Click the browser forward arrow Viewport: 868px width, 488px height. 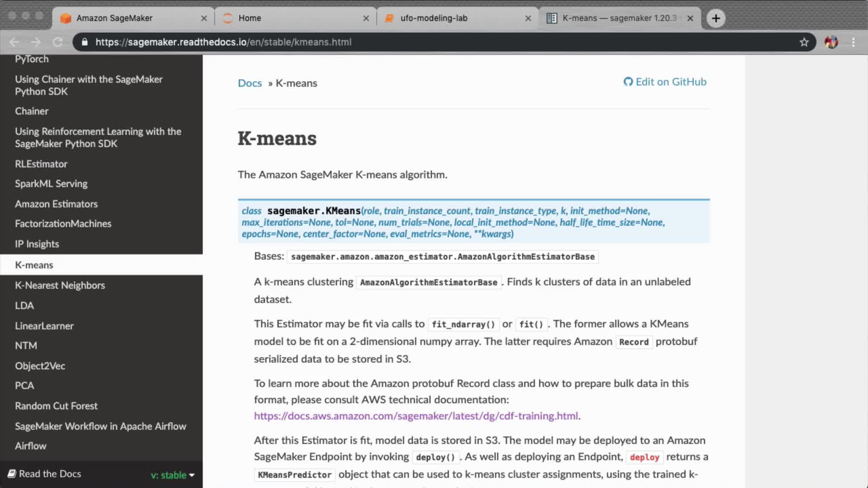pos(36,42)
